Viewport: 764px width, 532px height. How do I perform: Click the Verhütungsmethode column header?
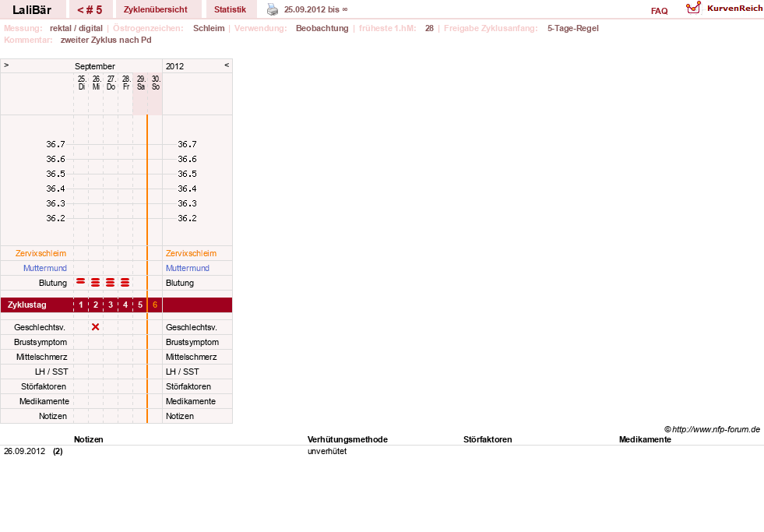click(347, 439)
